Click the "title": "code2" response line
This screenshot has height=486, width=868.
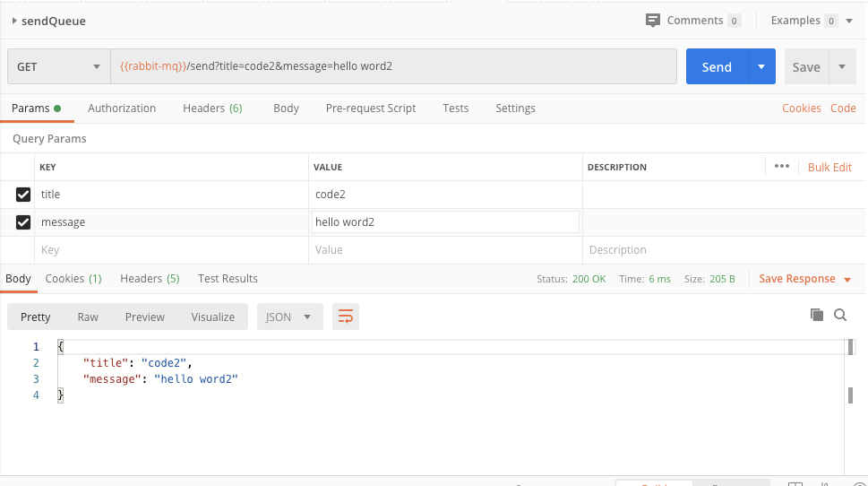pos(137,363)
